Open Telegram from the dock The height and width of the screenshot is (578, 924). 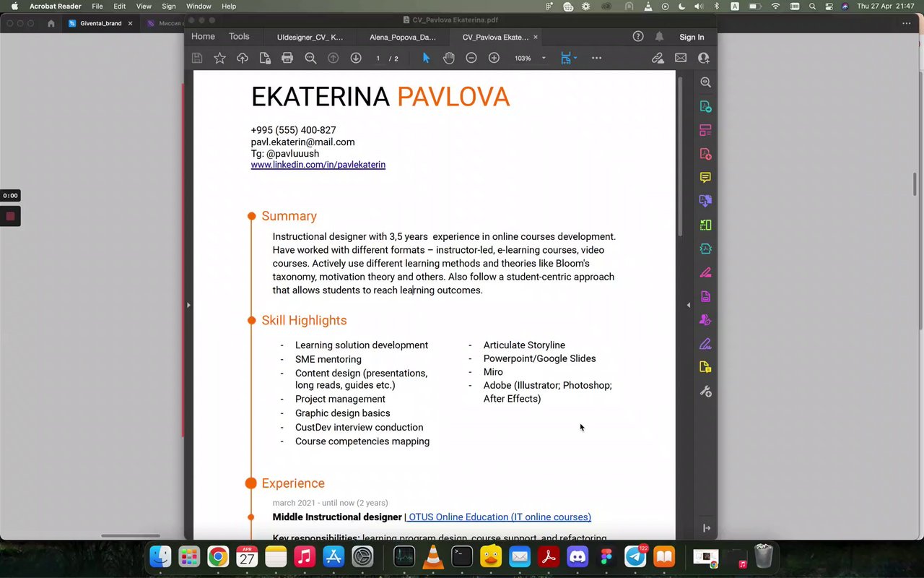[635, 556]
